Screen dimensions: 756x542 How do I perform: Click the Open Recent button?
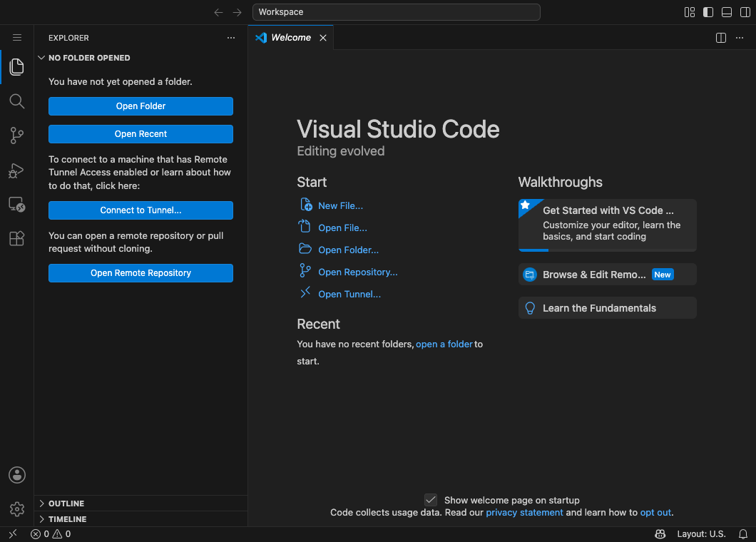tap(141, 134)
